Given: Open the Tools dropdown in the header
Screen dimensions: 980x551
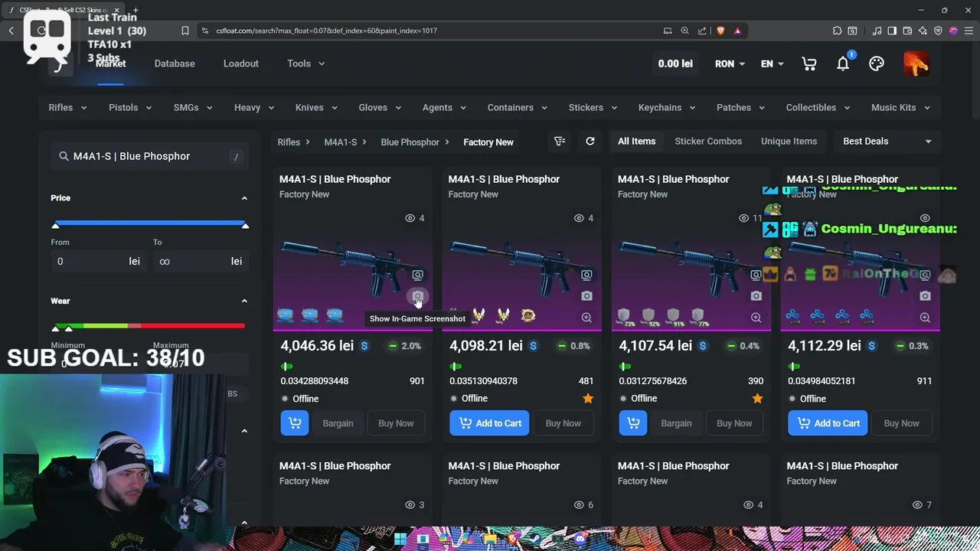Looking at the screenshot, I should click(x=306, y=64).
